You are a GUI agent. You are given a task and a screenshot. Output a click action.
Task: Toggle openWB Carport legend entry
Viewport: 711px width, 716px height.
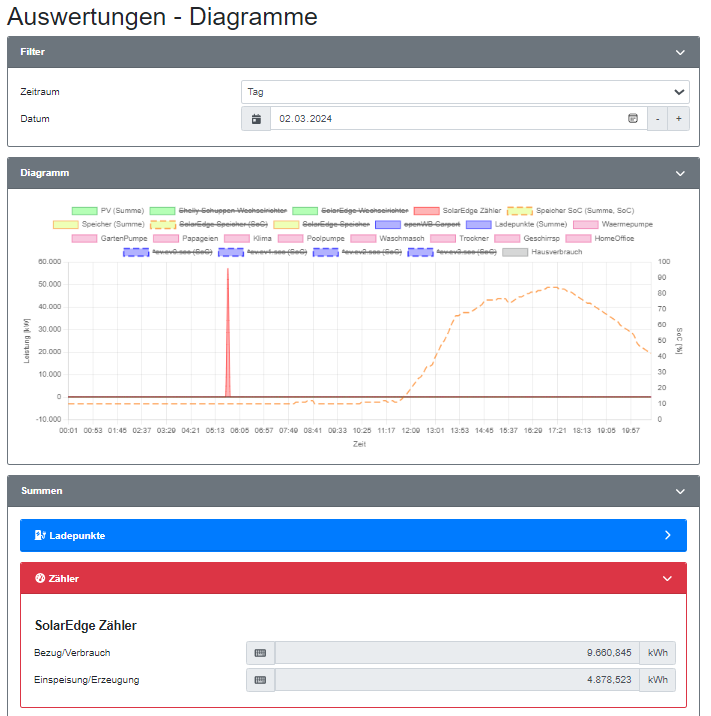click(x=418, y=224)
